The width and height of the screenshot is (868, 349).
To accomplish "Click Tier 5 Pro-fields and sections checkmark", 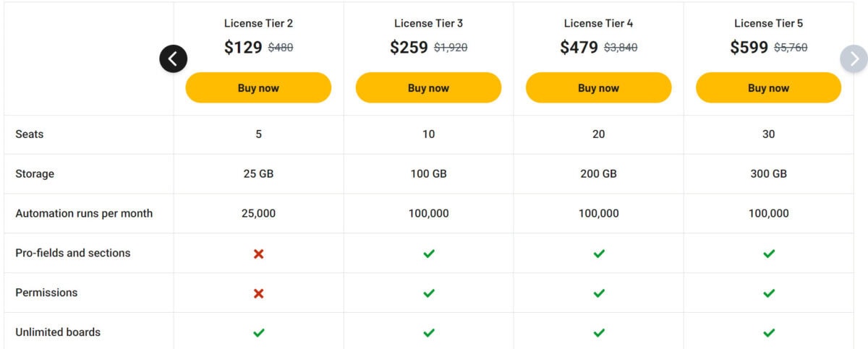I will 769,254.
